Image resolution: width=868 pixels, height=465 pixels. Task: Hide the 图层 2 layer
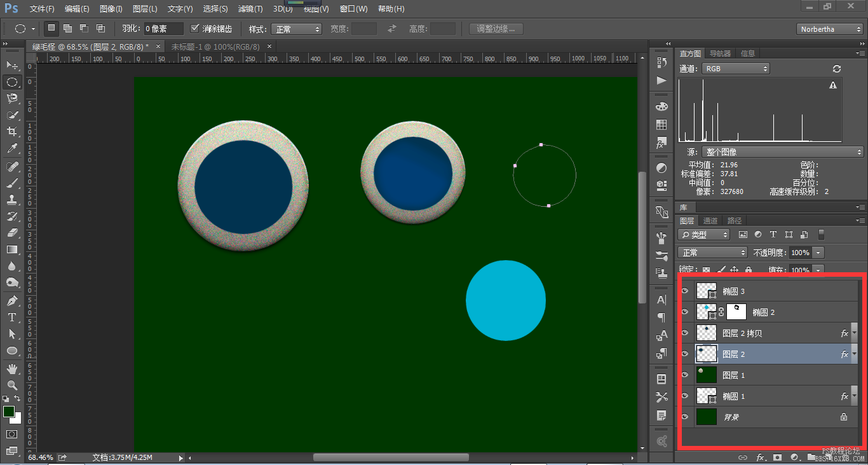pos(685,354)
